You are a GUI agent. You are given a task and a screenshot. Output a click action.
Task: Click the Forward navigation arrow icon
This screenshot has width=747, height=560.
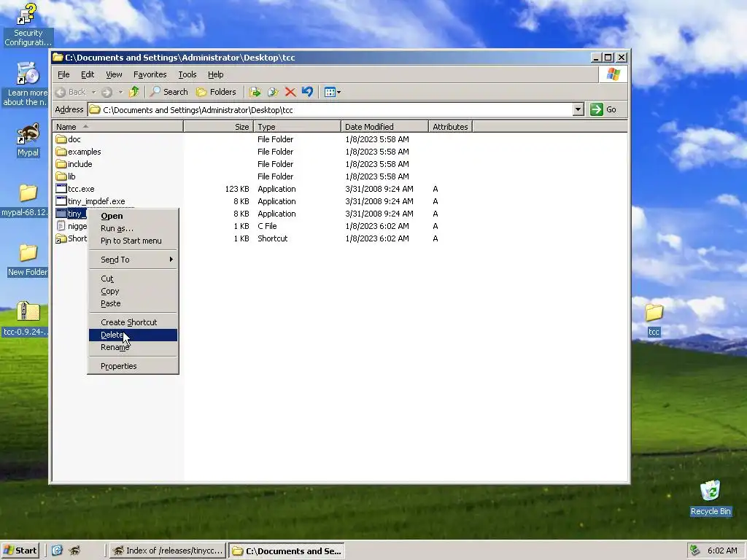coord(107,92)
